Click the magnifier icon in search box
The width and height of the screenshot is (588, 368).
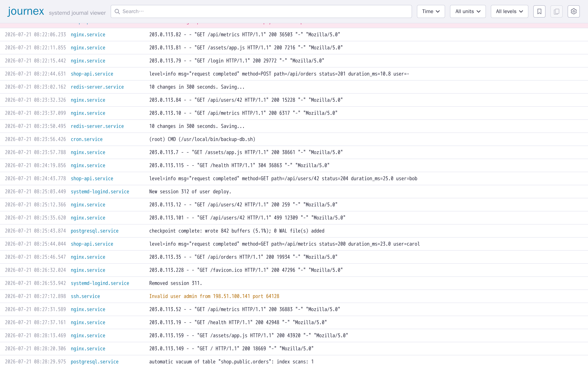117,11
